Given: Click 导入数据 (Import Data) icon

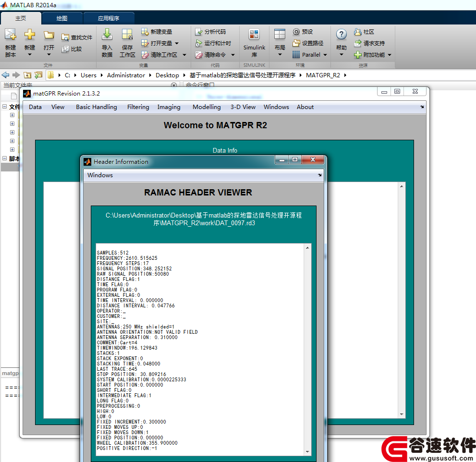Looking at the screenshot, I should point(107,35).
